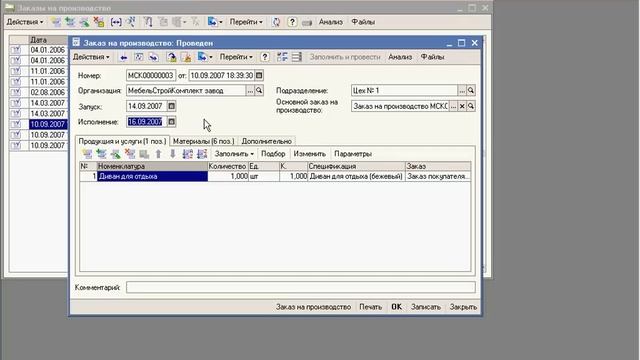Viewport: 640px width, 360px height.
Task: Click into Комментарий input field
Action: point(300,287)
